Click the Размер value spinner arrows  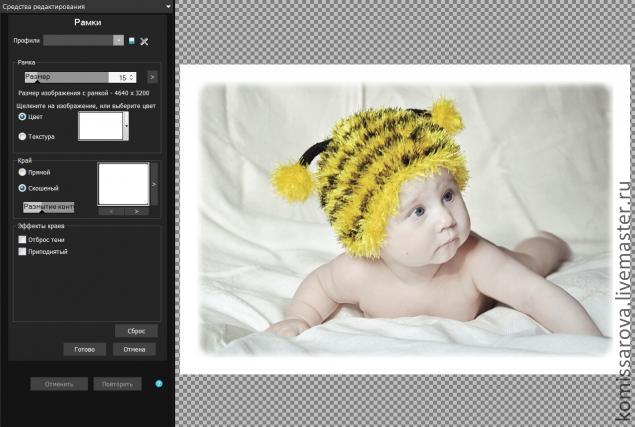(131, 77)
